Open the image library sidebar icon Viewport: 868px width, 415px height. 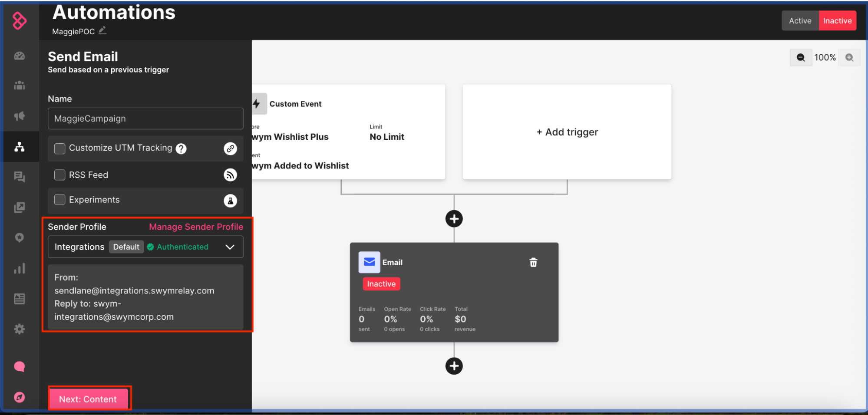[x=20, y=207]
